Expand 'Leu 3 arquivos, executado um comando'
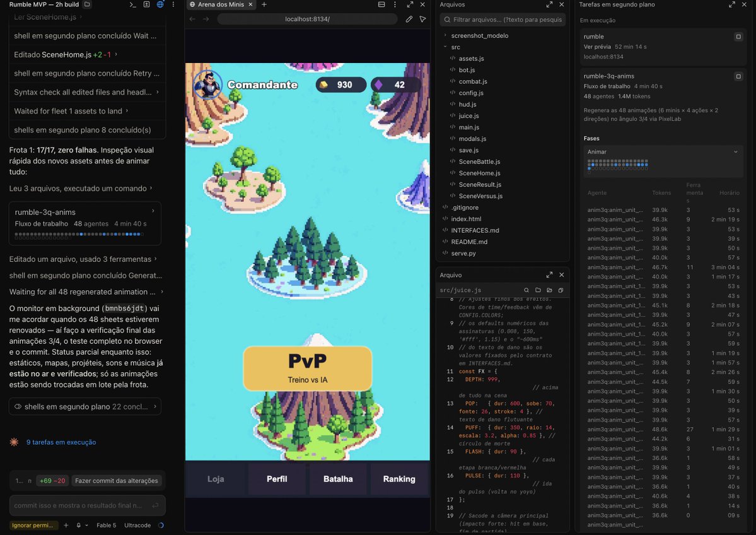The image size is (756, 535). coord(81,189)
